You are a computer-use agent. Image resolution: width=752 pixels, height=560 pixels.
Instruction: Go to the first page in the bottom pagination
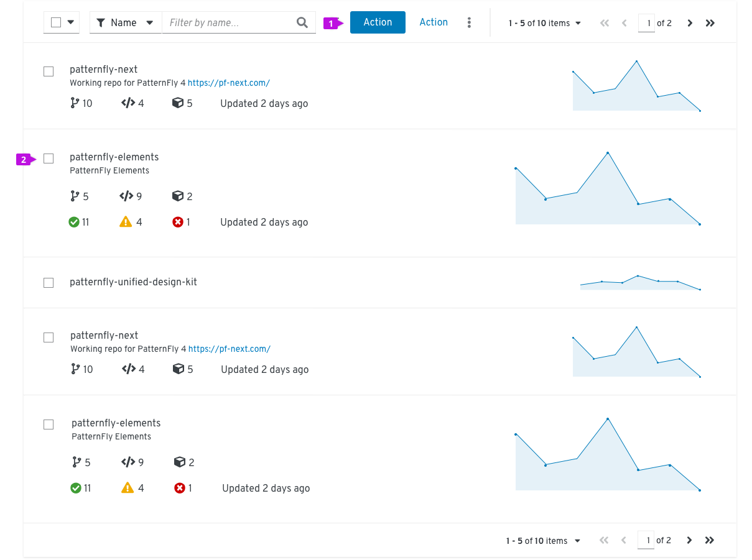(x=603, y=540)
